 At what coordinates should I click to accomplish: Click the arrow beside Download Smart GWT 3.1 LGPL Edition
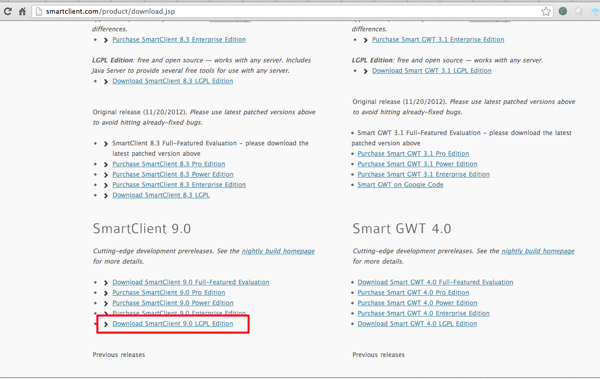click(365, 71)
